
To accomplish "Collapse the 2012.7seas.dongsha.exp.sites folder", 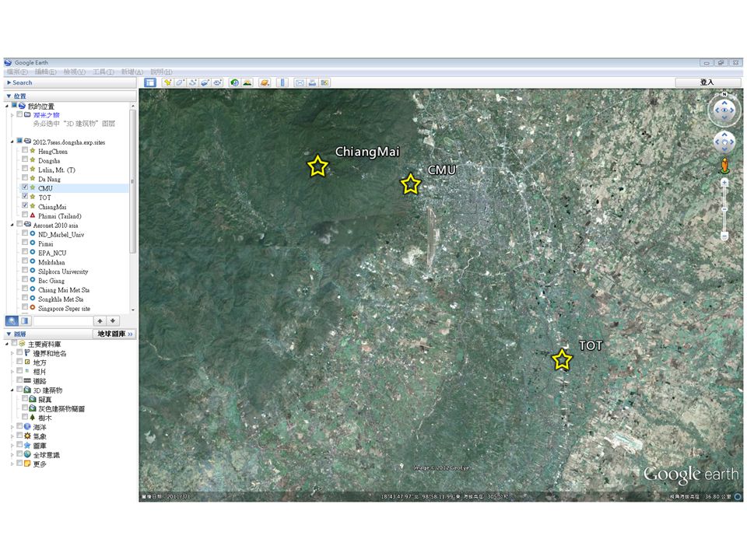I will [12, 142].
